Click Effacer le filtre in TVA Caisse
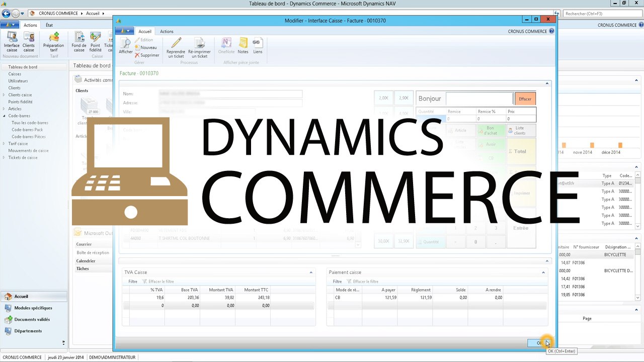 158,282
